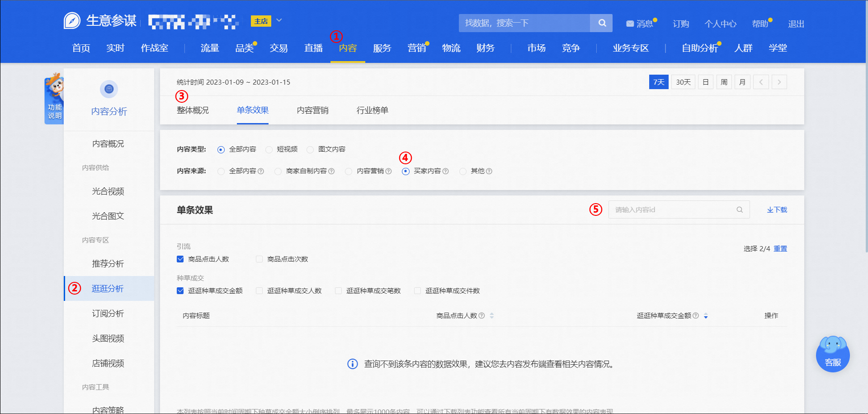Check 逛逛种草成交笔数 checkbox

click(x=338, y=290)
